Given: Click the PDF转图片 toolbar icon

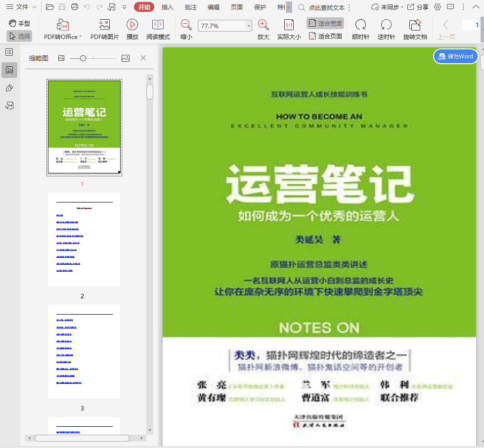Looking at the screenshot, I should coord(104,25).
